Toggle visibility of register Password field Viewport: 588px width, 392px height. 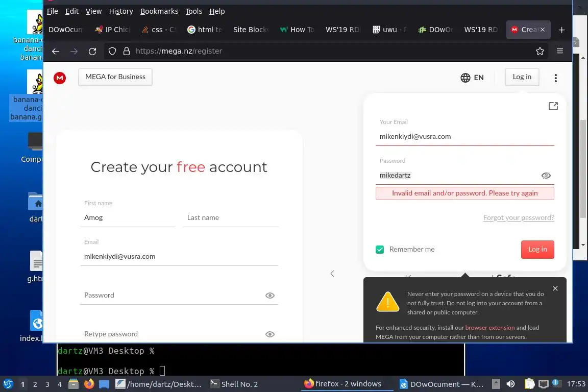click(x=270, y=296)
